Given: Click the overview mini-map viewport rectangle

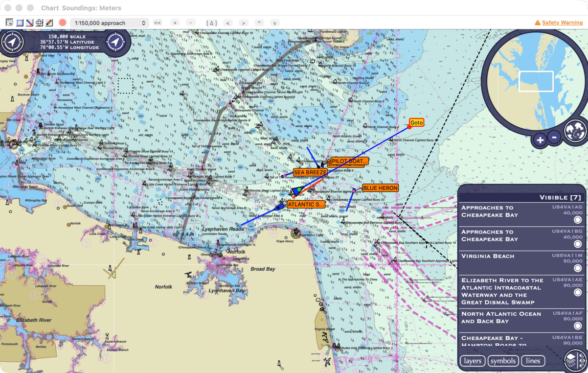Looking at the screenshot, I should pyautogui.click(x=536, y=81).
